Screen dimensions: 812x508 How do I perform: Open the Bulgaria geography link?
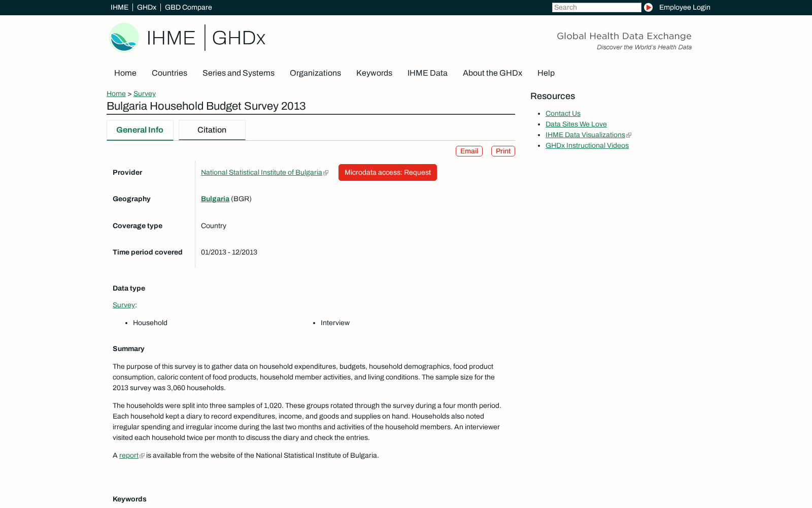[215, 199]
